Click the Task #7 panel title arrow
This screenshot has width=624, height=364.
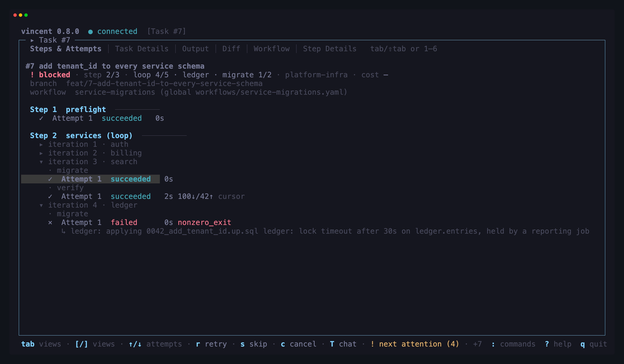[x=32, y=40]
